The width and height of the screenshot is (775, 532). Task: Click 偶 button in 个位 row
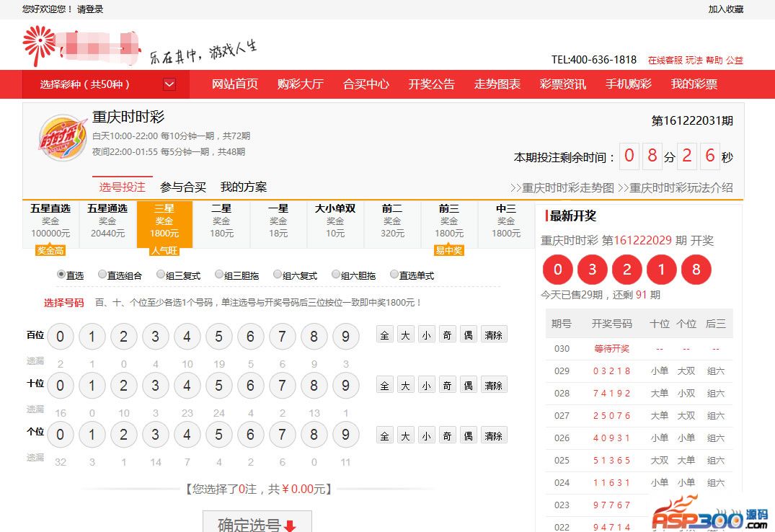pyautogui.click(x=469, y=435)
